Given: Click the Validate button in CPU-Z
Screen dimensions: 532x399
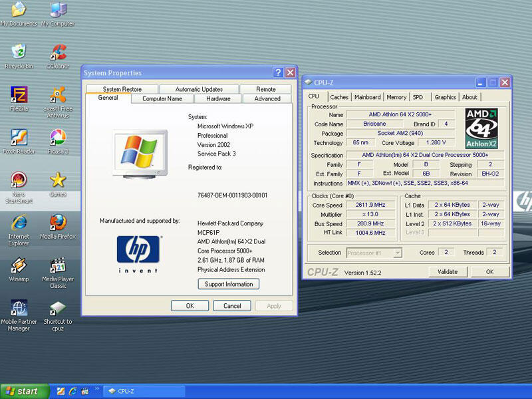Looking at the screenshot, I should [x=448, y=272].
